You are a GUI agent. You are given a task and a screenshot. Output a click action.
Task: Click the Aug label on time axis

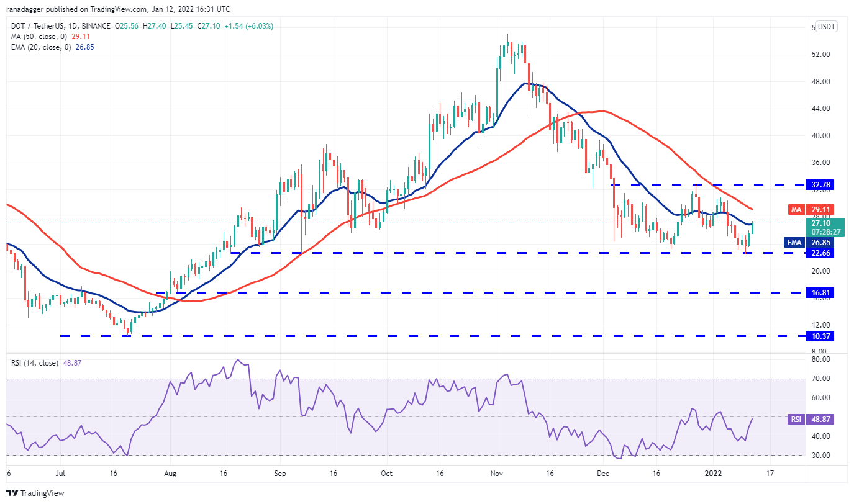(x=171, y=473)
